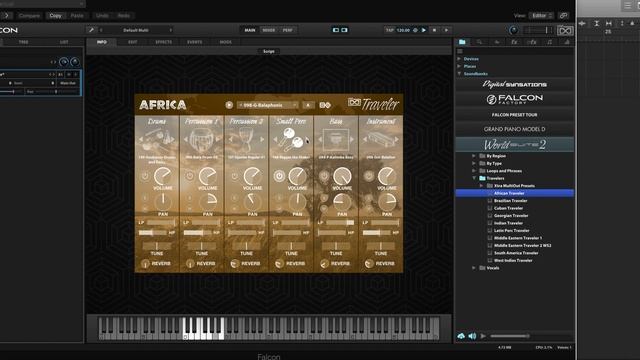Select the MIXER view tab
Viewport: 640px width, 360px height.
(x=269, y=30)
